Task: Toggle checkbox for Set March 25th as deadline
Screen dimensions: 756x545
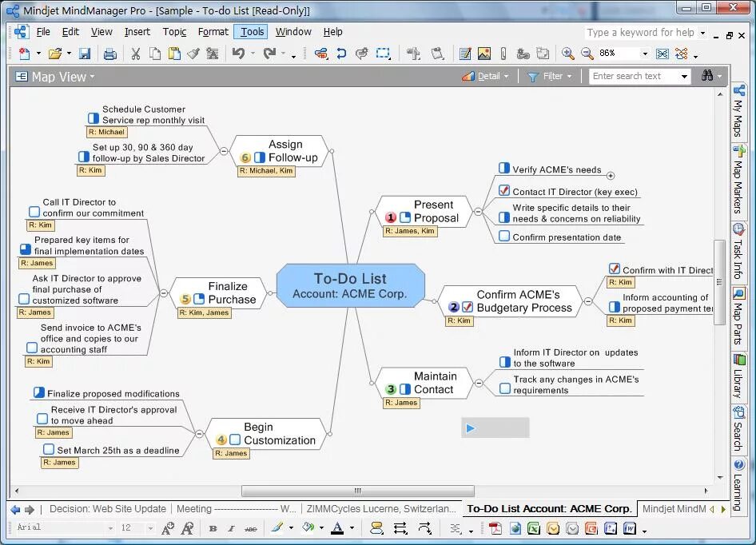Action: coord(49,449)
